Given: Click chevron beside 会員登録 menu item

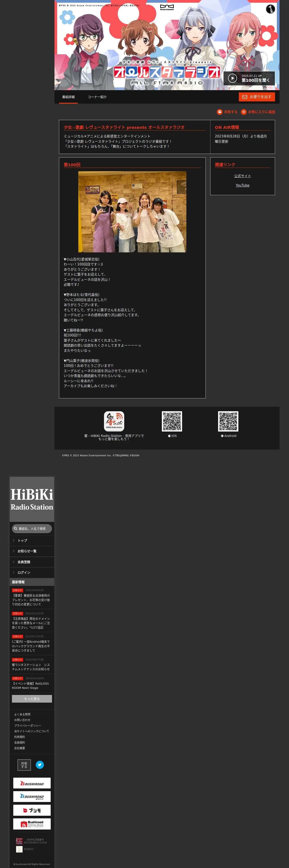Looking at the screenshot, I should click(14, 562).
